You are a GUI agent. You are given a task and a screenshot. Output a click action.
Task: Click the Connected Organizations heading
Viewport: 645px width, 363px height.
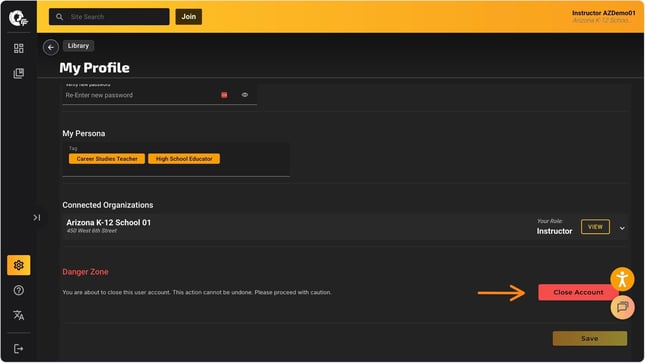108,205
